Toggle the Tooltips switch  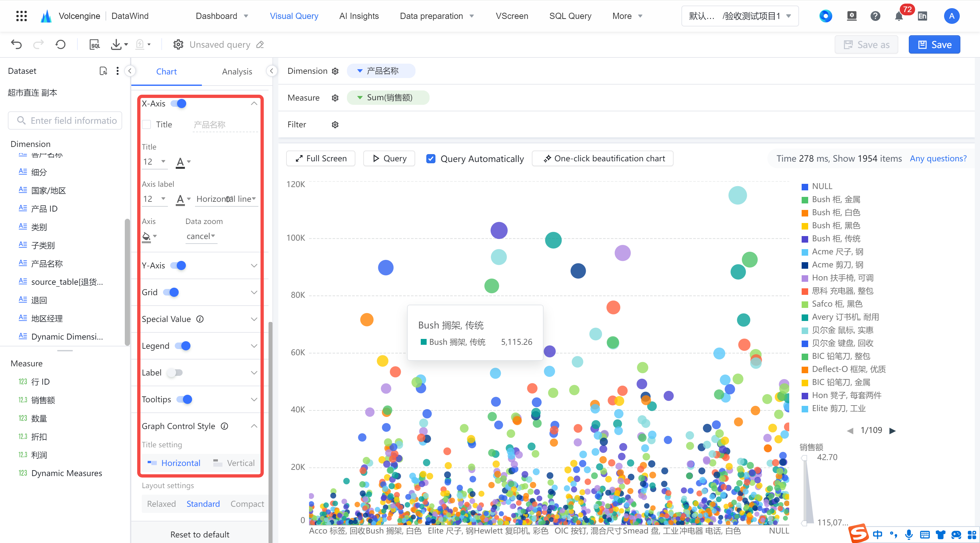pyautogui.click(x=184, y=399)
